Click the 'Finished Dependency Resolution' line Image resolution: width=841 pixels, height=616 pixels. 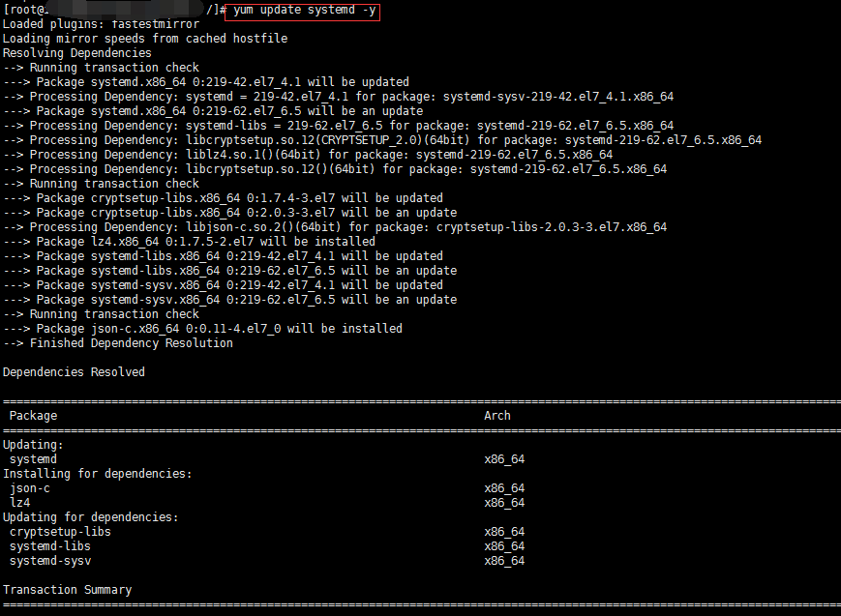tap(131, 343)
